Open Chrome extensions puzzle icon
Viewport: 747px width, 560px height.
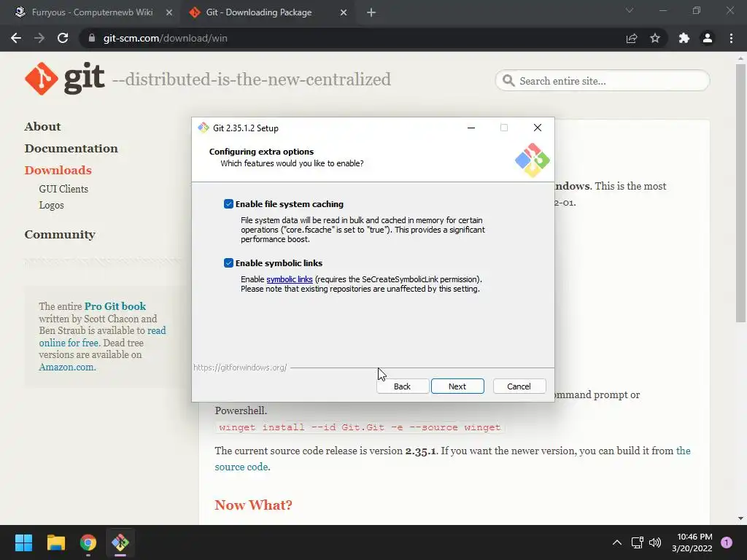(684, 38)
